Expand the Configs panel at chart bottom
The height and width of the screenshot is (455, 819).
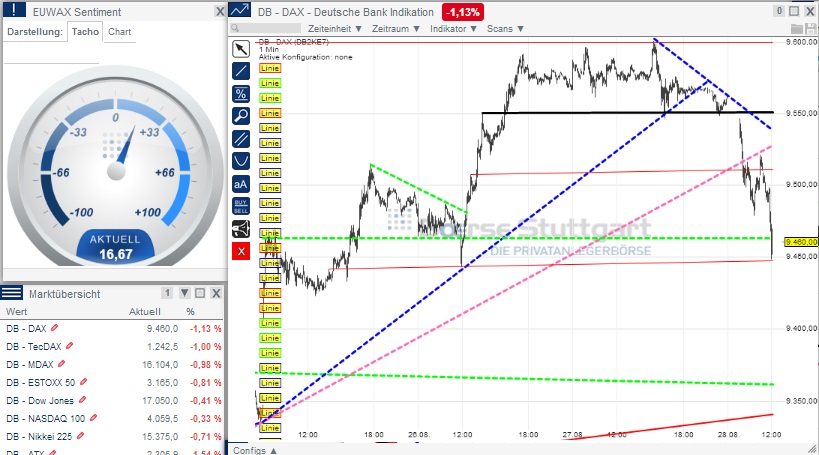255,450
